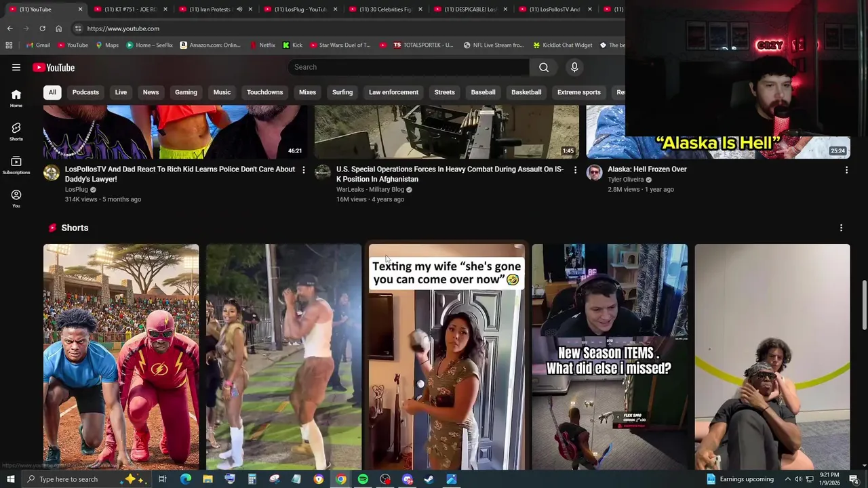Open the Chrome apps grid in bookmarks bar
Screen dimensions: 868x488
(9, 45)
